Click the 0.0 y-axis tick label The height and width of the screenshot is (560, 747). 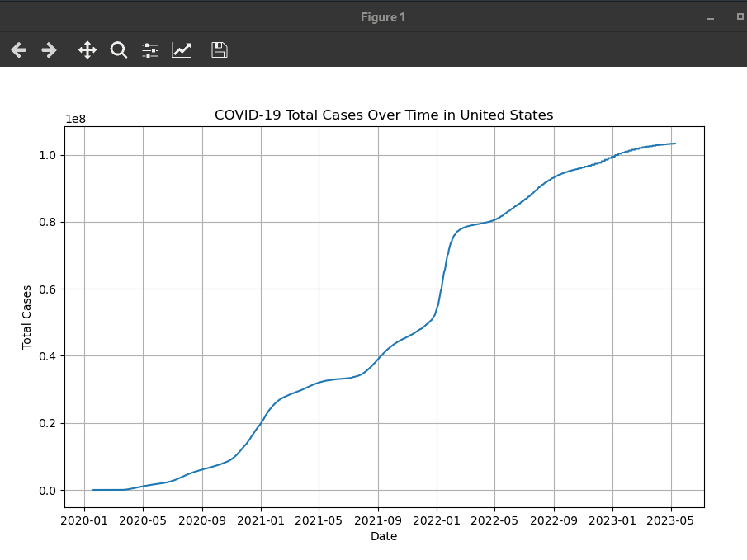(x=48, y=491)
